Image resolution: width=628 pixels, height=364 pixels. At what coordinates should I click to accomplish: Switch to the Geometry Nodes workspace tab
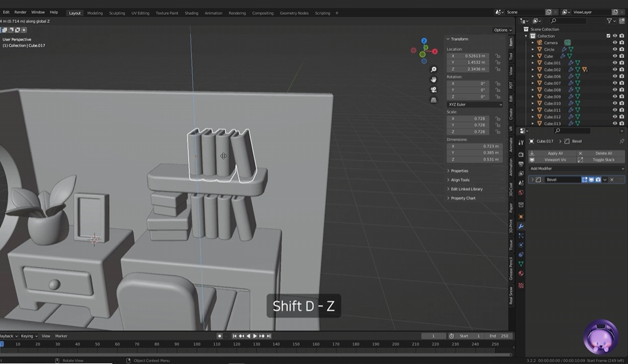point(294,13)
